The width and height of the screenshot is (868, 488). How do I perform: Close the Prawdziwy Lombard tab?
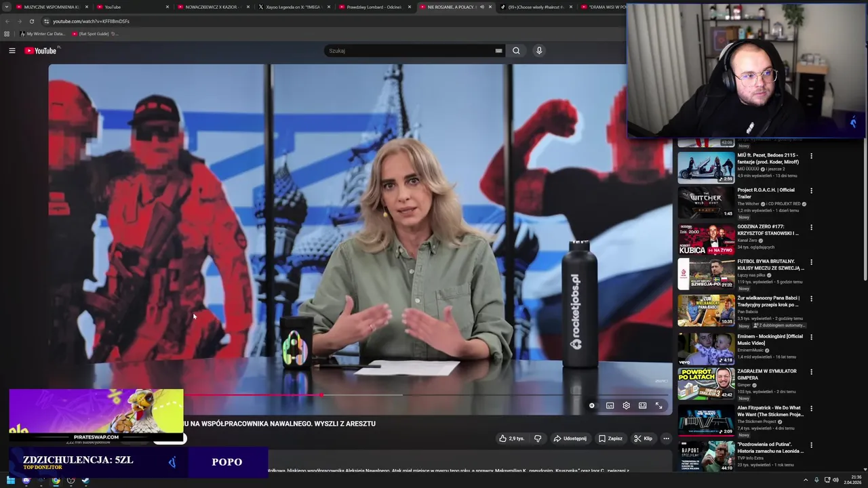coord(409,7)
